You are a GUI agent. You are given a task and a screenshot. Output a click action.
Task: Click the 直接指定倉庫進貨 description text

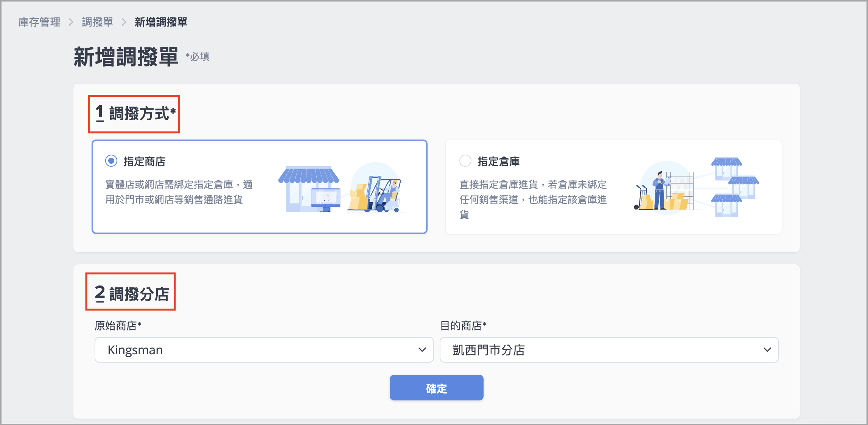coord(533,199)
